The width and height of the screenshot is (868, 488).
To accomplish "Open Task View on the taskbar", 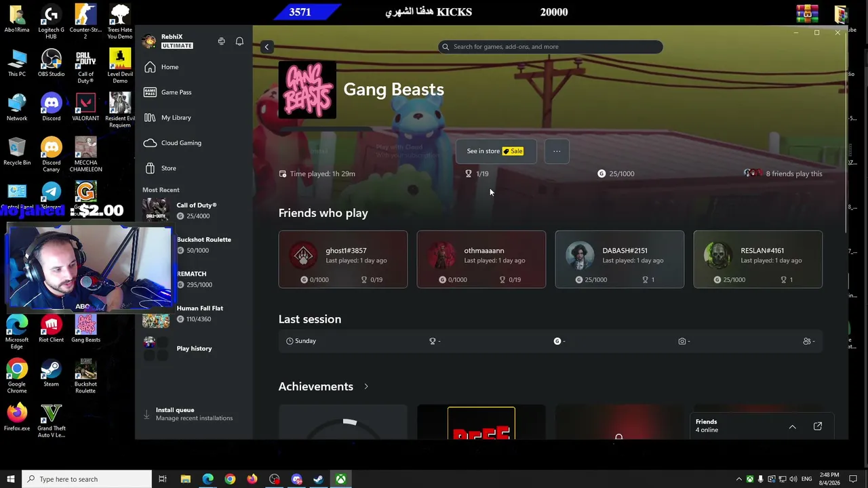I will (163, 479).
